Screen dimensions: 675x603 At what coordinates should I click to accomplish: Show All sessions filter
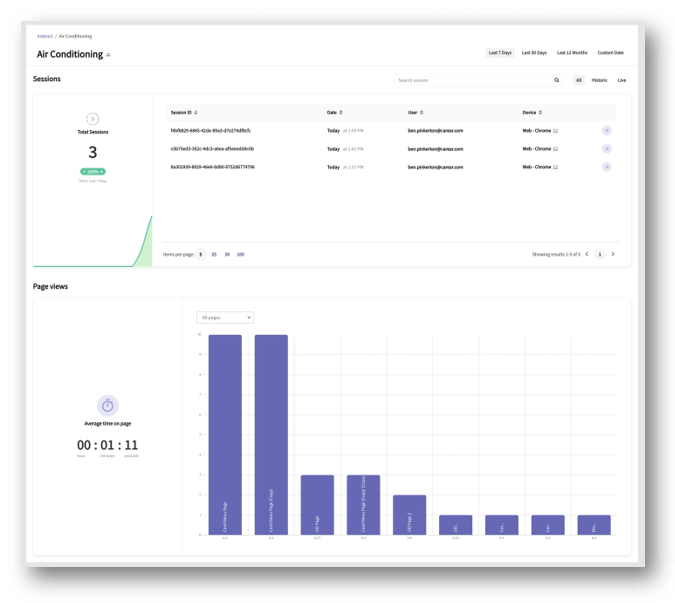[578, 80]
